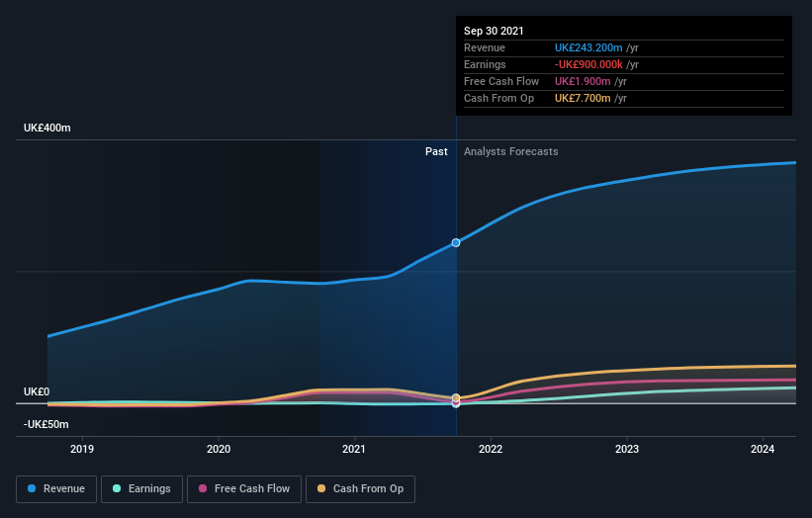Image resolution: width=812 pixels, height=518 pixels.
Task: Click the UK£400m y-axis label
Action: pyautogui.click(x=47, y=128)
